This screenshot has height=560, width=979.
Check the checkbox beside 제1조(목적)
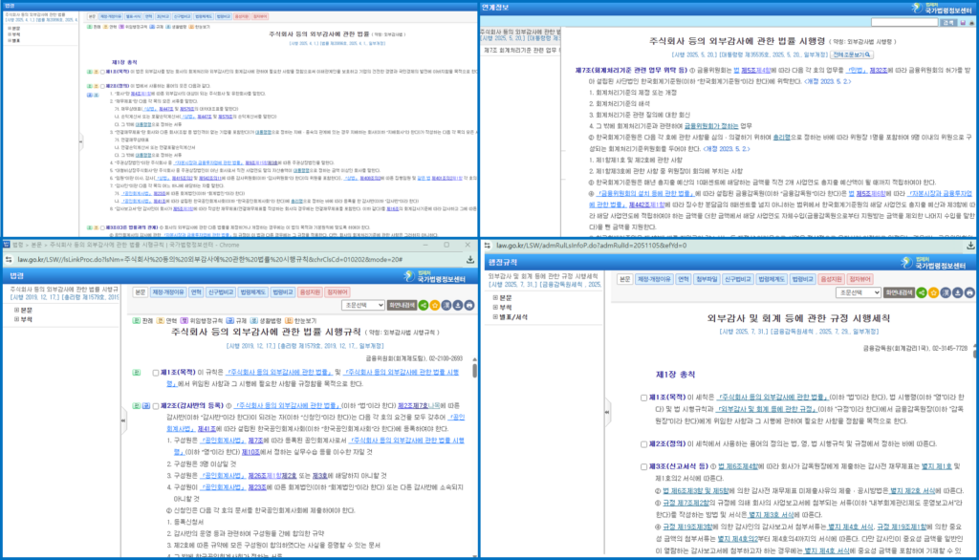[x=643, y=398]
